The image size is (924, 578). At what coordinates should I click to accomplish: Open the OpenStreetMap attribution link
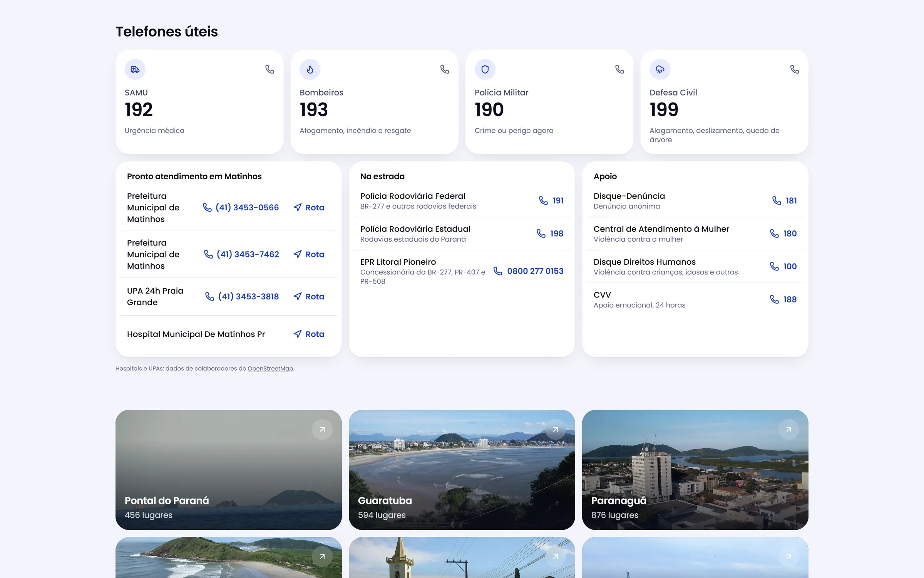coord(270,368)
